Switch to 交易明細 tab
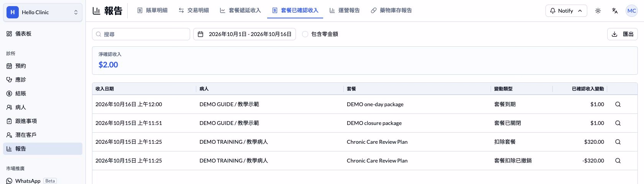The width and height of the screenshot is (644, 184). click(194, 10)
